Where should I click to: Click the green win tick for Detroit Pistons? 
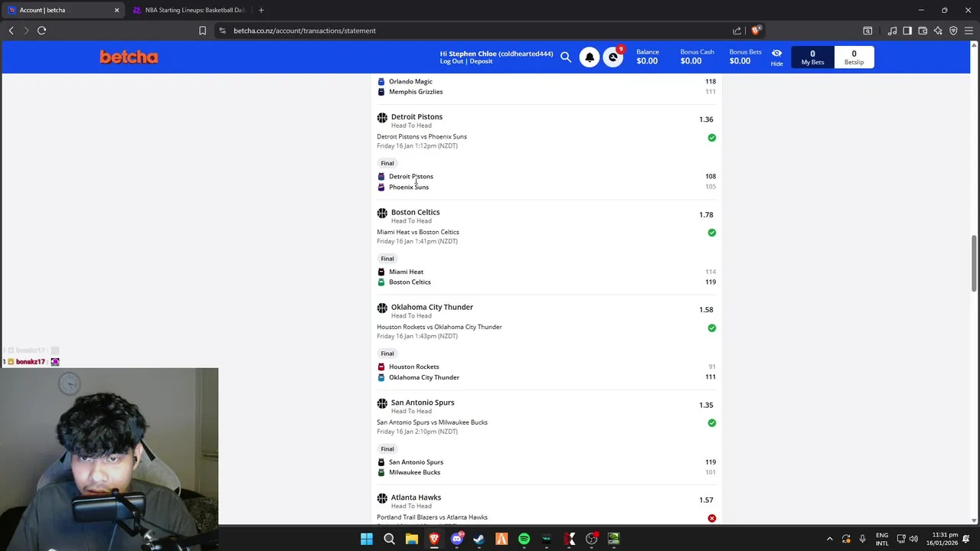click(x=712, y=138)
